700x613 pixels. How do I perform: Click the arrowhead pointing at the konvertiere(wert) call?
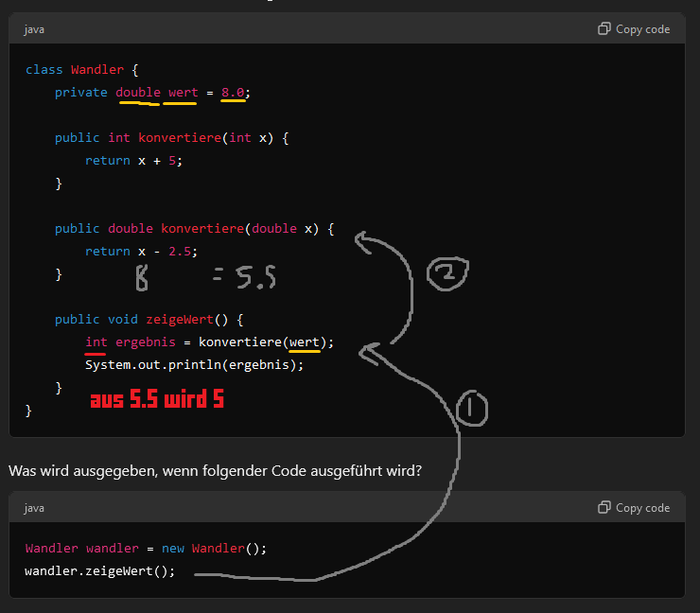pyautogui.click(x=370, y=352)
